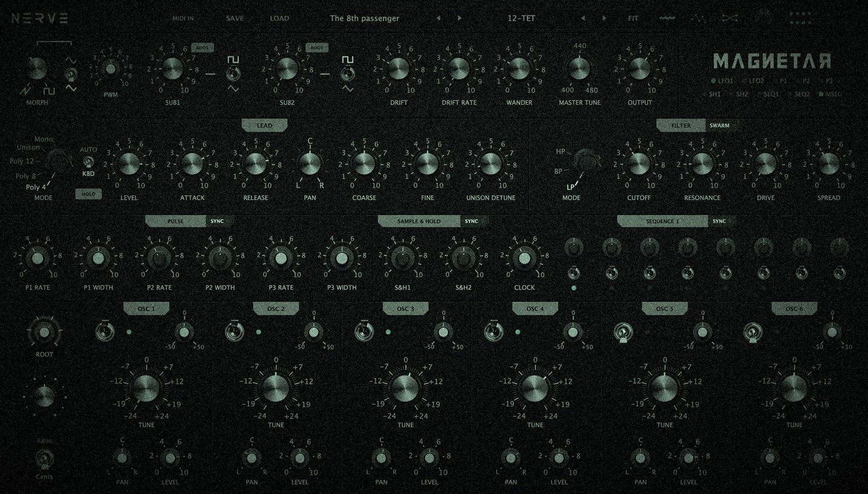Image resolution: width=868 pixels, height=494 pixels.
Task: Select the sine wave icon below SUB2 switch
Action: [x=348, y=89]
